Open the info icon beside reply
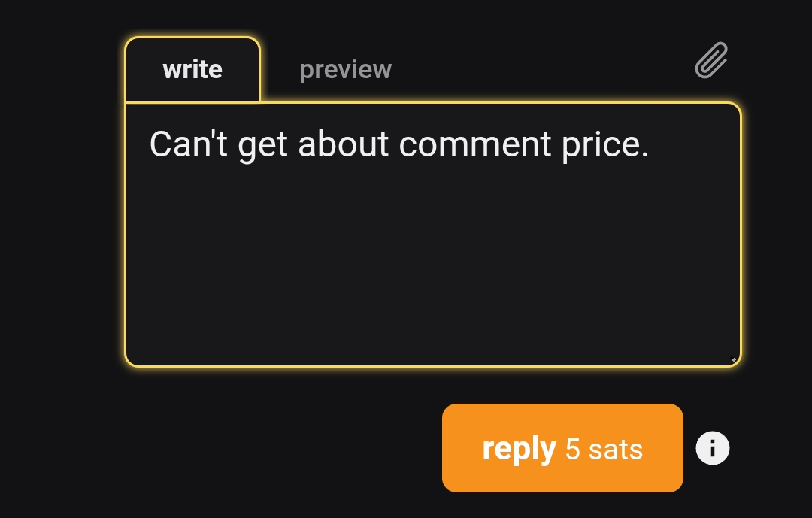 click(712, 449)
